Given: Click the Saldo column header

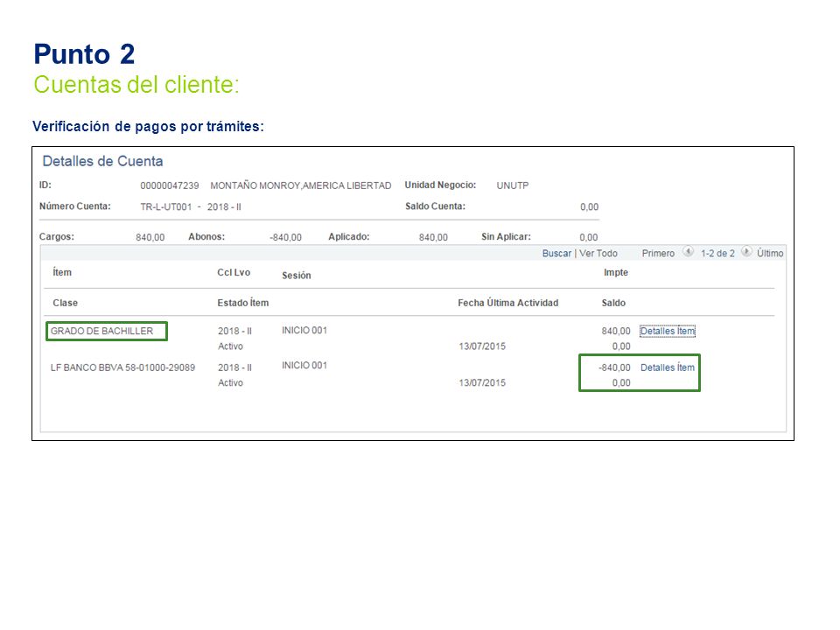Looking at the screenshot, I should [613, 303].
